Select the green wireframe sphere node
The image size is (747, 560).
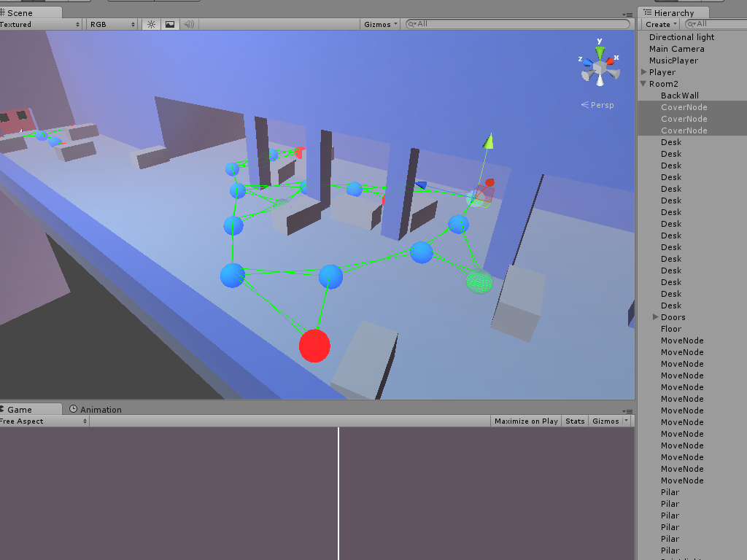479,281
